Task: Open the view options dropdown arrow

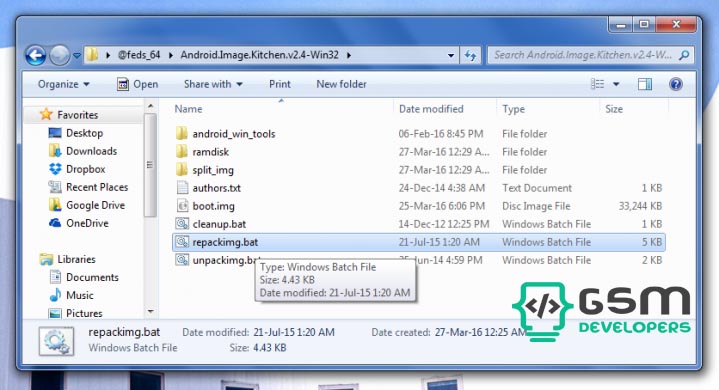Action: tap(616, 84)
